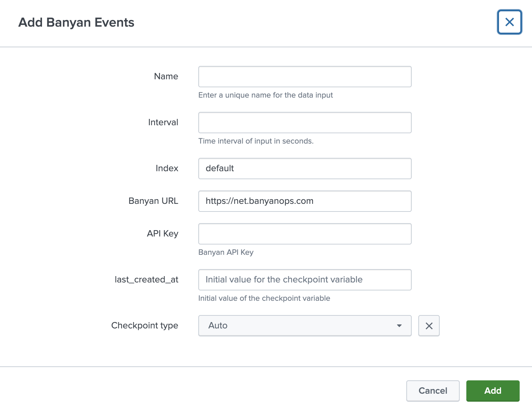Viewport: 532px width, 415px height.
Task: Click the Add button
Action: (x=493, y=391)
